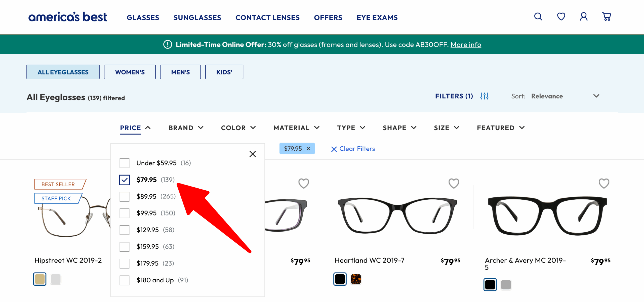Check the Under $59.95 price box
Screen dimensions: 644x302
coord(125,163)
